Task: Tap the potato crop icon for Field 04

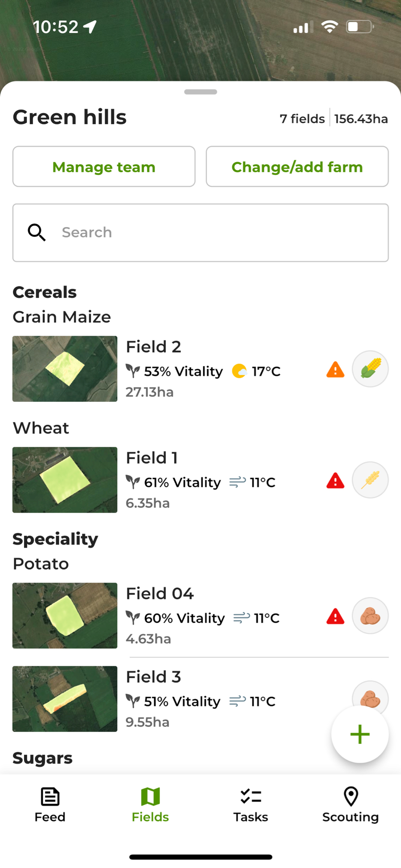Action: tap(370, 616)
